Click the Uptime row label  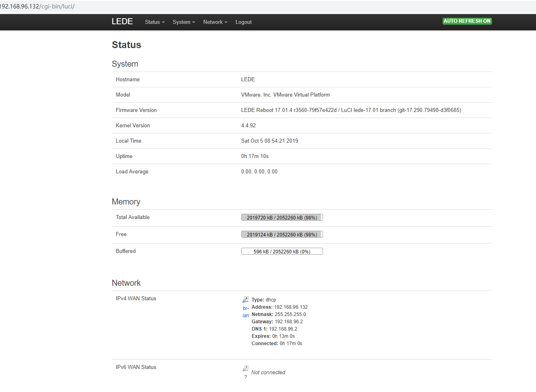tap(124, 156)
